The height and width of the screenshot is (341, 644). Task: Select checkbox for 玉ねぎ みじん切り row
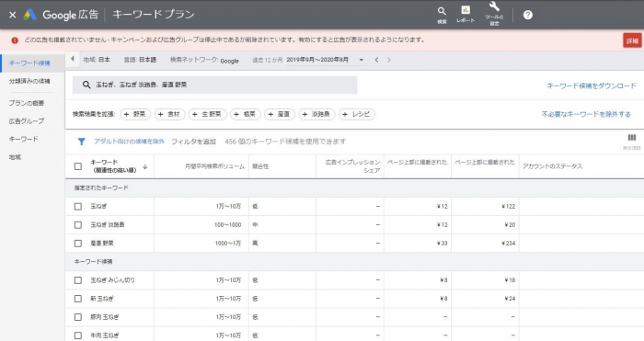click(x=78, y=280)
